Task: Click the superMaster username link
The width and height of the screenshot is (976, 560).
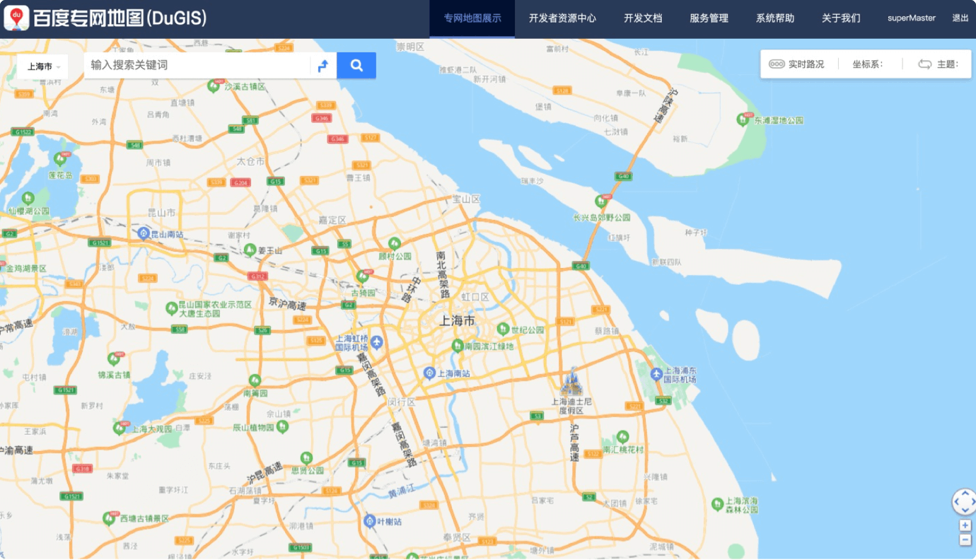Action: pyautogui.click(x=912, y=18)
